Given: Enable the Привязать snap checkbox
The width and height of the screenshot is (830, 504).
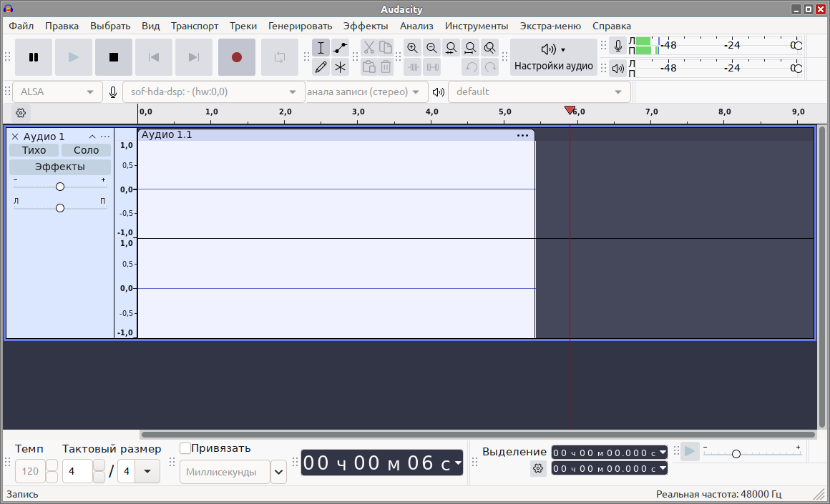Looking at the screenshot, I should [185, 448].
